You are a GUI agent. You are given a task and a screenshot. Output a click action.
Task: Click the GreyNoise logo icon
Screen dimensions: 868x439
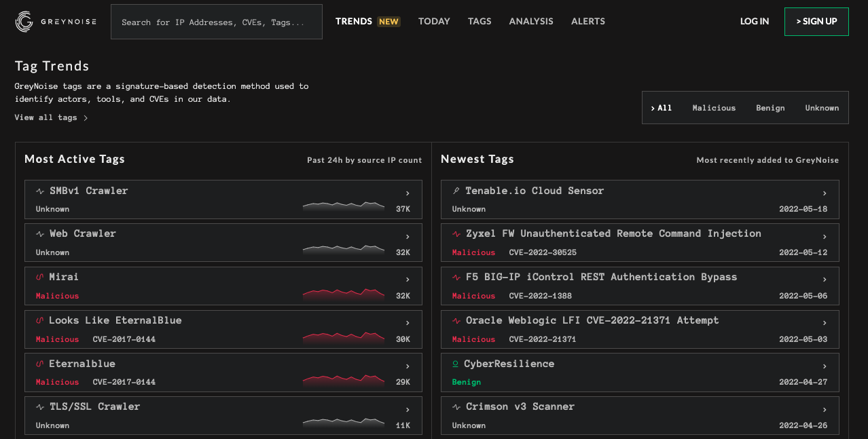click(x=24, y=22)
